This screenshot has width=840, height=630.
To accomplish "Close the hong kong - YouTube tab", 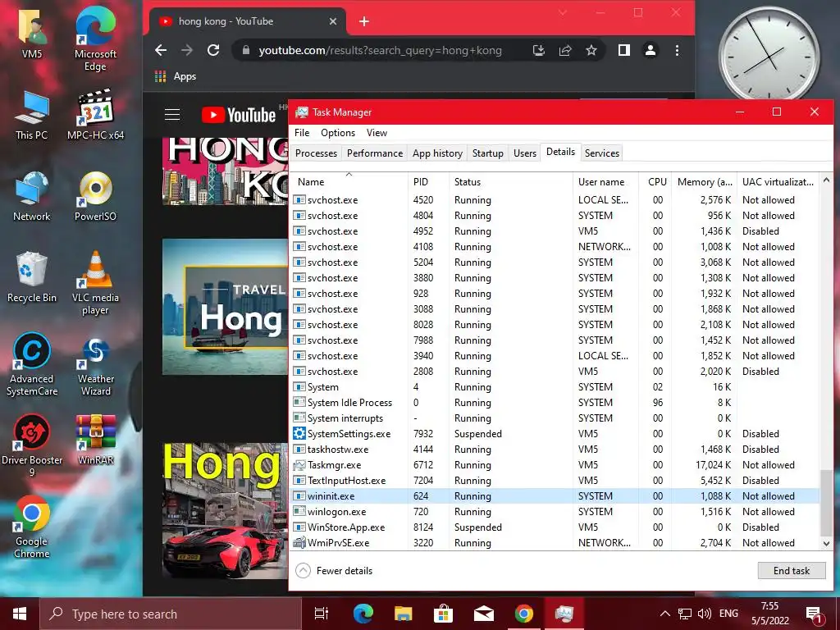I will tap(333, 21).
